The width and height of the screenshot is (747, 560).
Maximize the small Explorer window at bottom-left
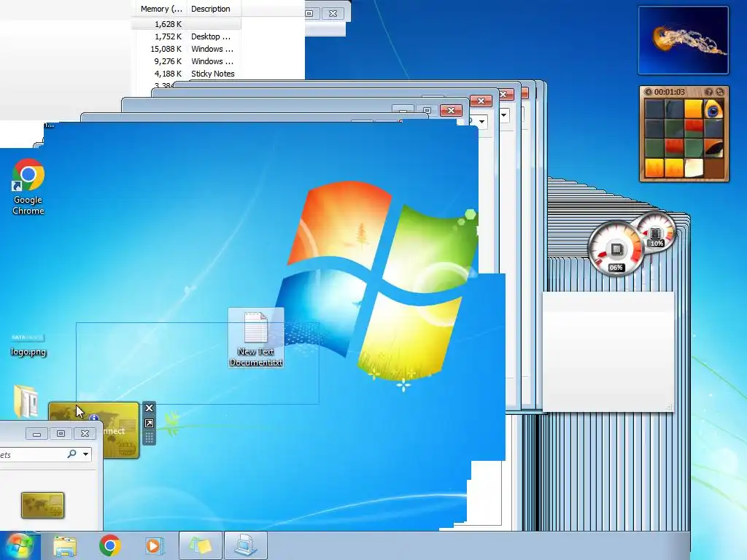coord(61,433)
